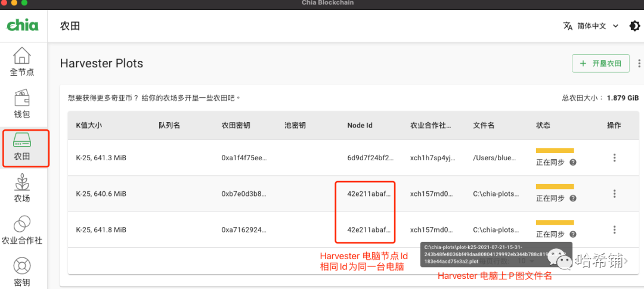Viewport: 644px width, 289px height.
Task: Click the 队列名 column header
Action: coord(169,126)
